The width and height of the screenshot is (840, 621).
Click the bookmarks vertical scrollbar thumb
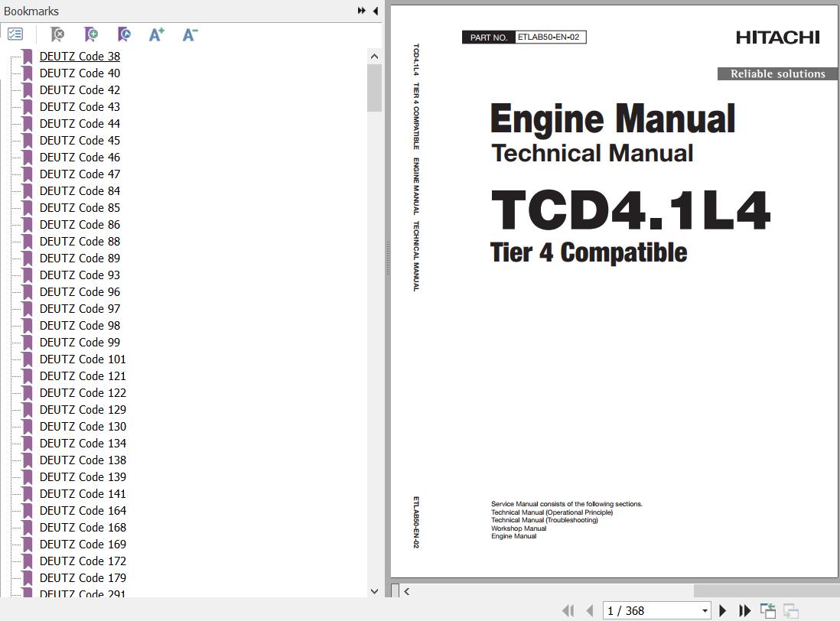(x=374, y=89)
